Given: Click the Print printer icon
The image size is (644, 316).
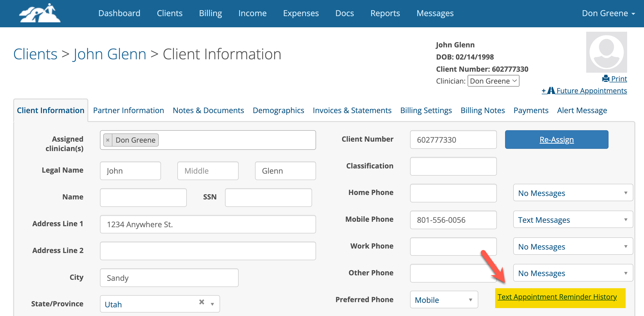Looking at the screenshot, I should click(606, 79).
